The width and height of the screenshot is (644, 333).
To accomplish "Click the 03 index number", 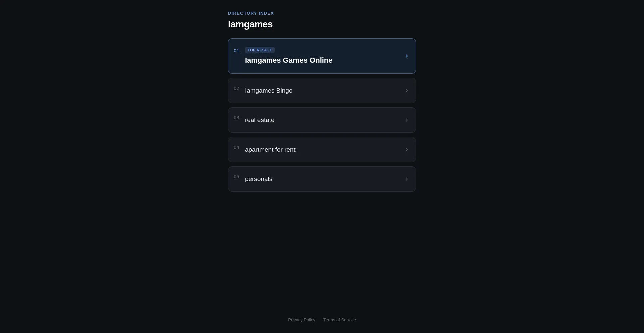I will tap(236, 118).
